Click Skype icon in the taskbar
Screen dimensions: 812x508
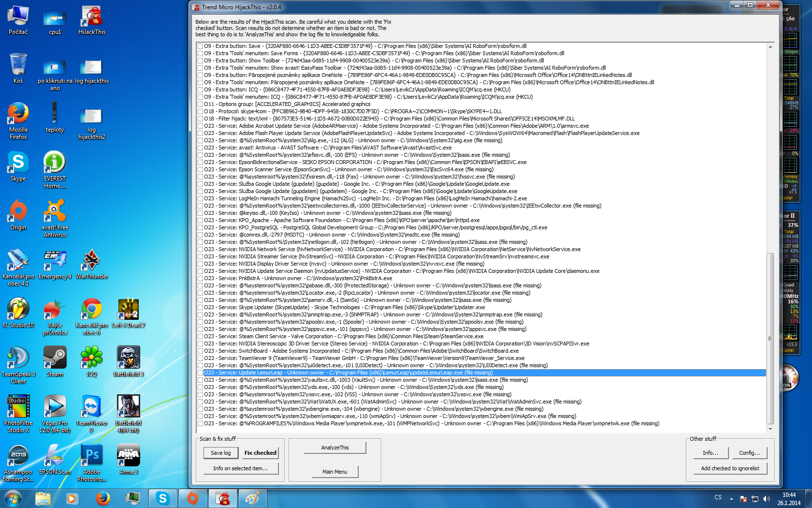click(163, 498)
